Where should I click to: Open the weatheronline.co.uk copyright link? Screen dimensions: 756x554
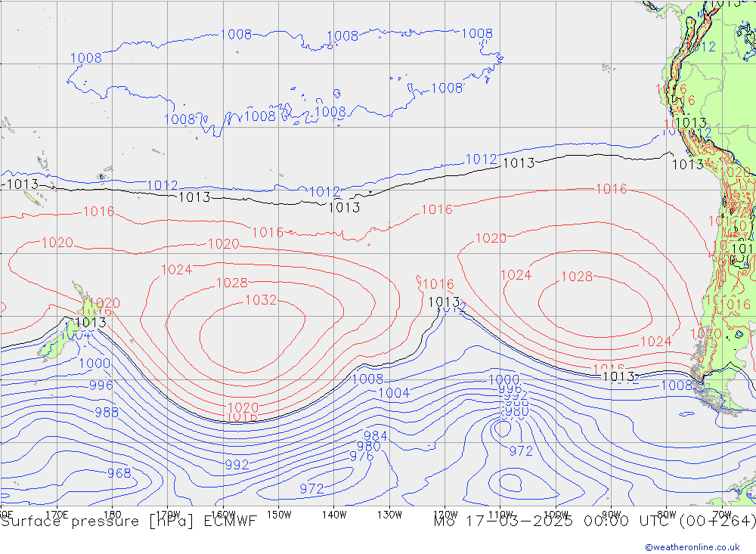click(692, 546)
